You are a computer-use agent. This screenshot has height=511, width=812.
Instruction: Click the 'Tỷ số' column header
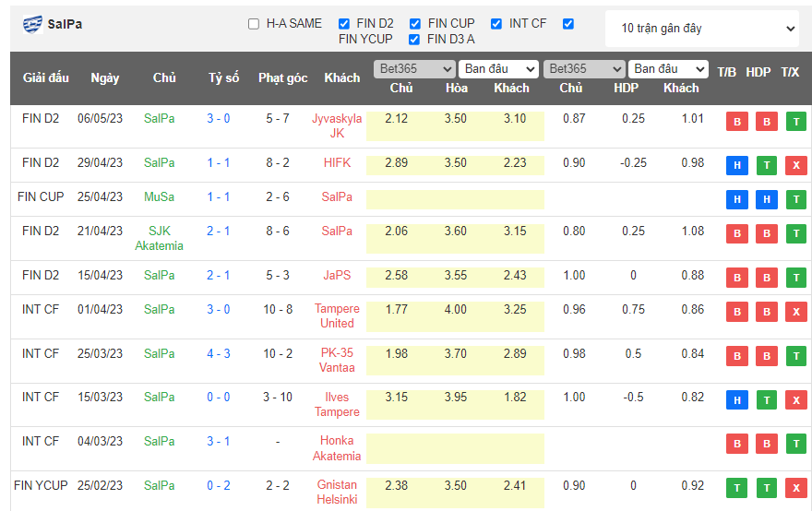(223, 78)
